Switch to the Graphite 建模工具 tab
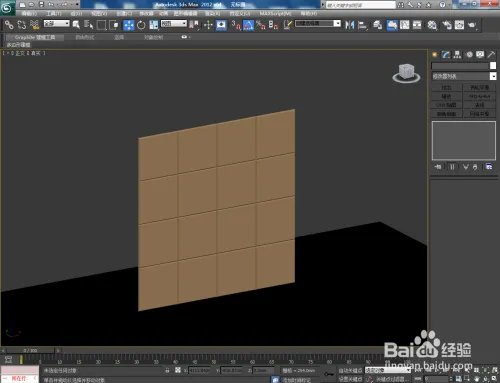Screen dimensions: 500x383 coord(35,37)
